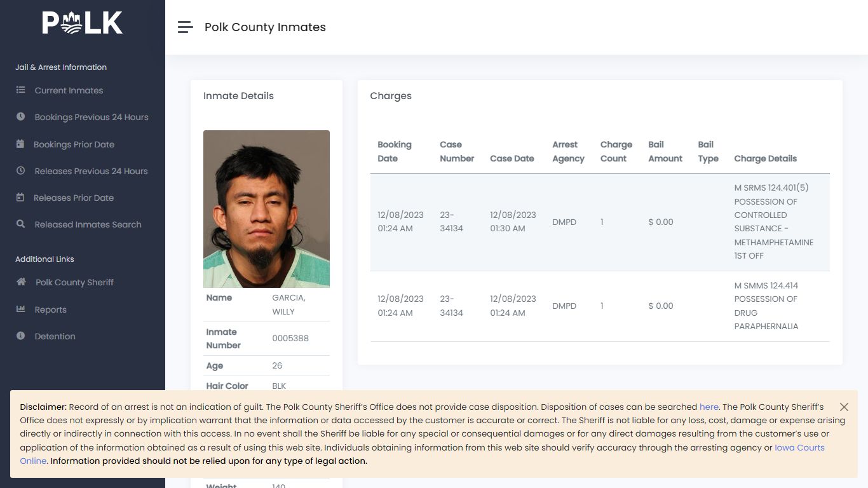The image size is (868, 488).
Task: Click the Polk County logo
Action: 83,23
